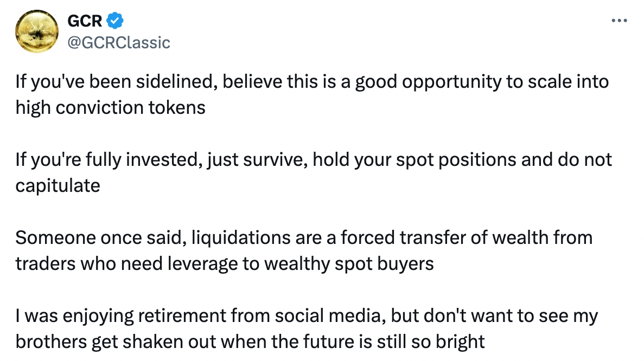Click the line starting "I was enjoying retirement"
Image resolution: width=644 pixels, height=361 pixels.
tap(307, 316)
